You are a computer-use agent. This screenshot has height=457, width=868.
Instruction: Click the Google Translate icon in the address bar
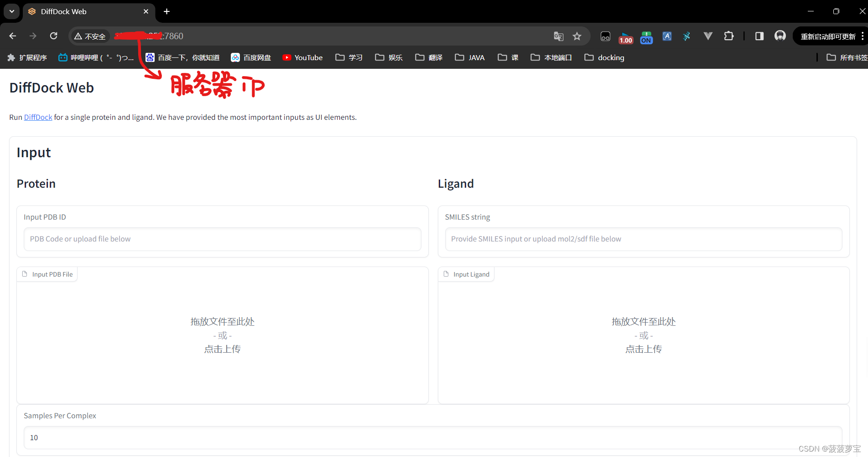point(558,36)
